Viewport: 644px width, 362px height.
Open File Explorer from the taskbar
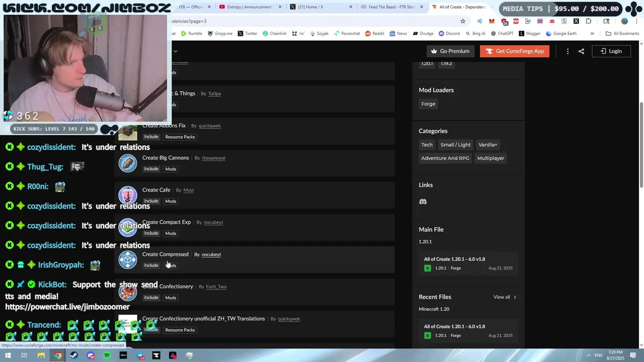(x=41, y=355)
